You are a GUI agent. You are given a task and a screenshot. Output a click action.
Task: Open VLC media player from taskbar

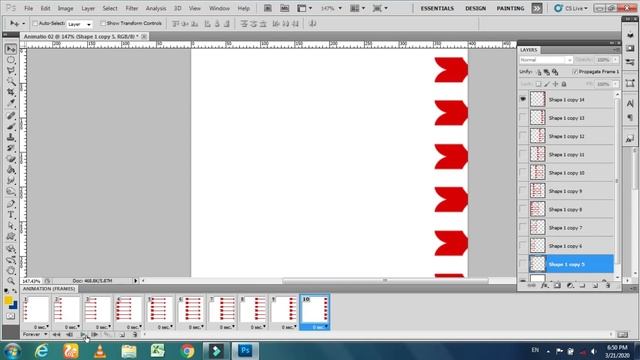[100, 351]
